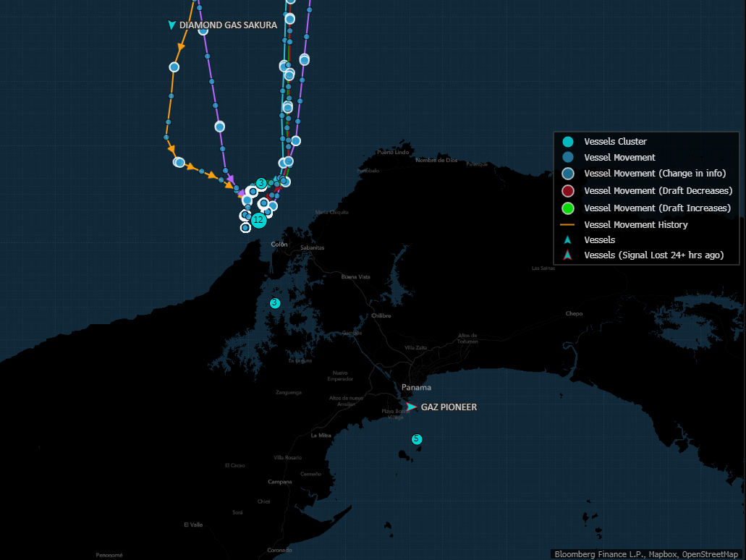Click the Campana map label

(280, 481)
